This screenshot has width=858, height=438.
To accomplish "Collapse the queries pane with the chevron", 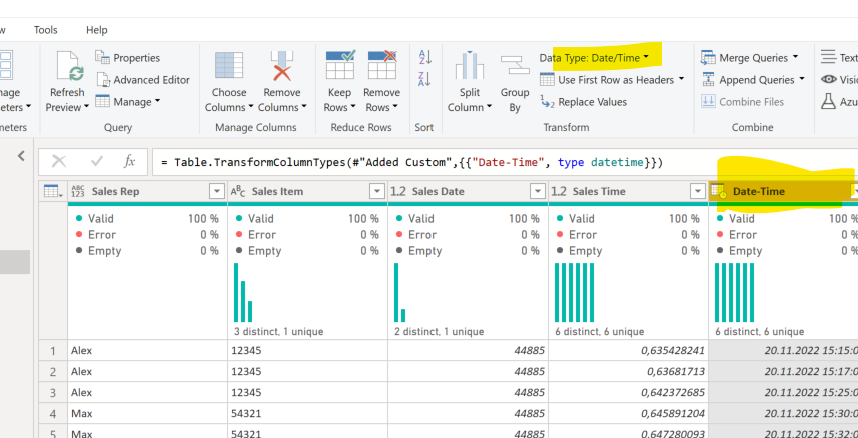I will click(21, 156).
